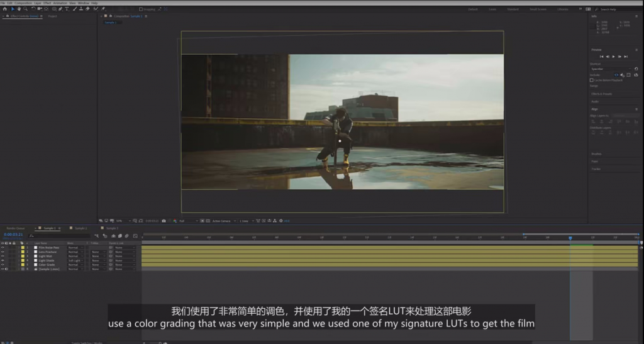Select the Eraser tool
The height and width of the screenshot is (344, 644).
87,9
